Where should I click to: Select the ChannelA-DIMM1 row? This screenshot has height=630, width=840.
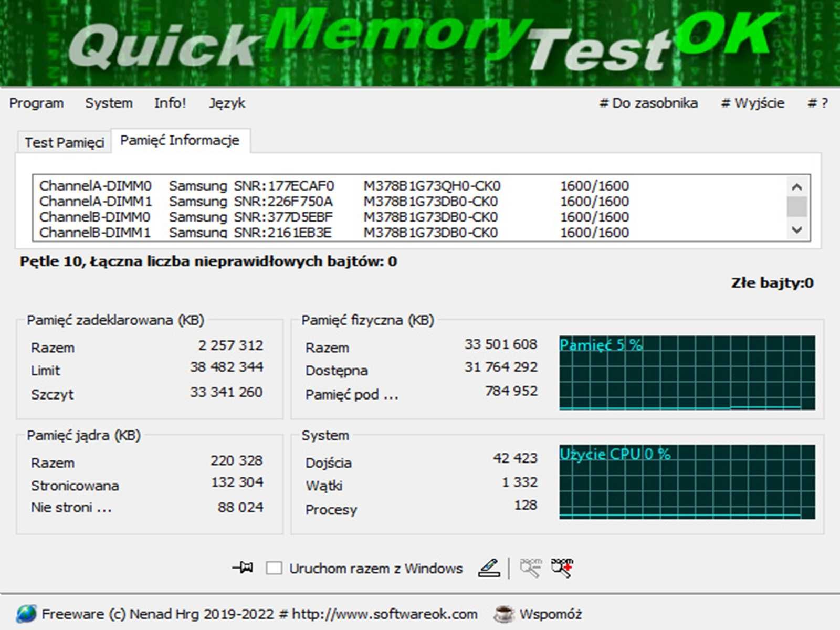click(x=334, y=202)
